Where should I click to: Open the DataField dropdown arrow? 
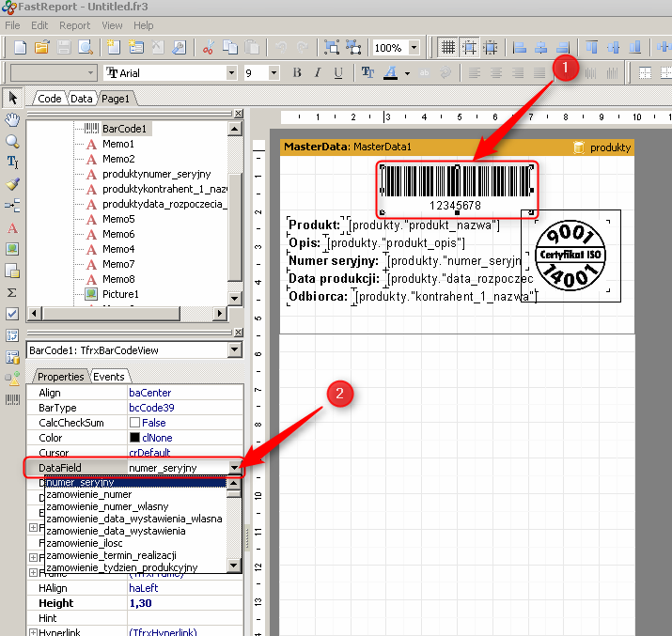233,468
